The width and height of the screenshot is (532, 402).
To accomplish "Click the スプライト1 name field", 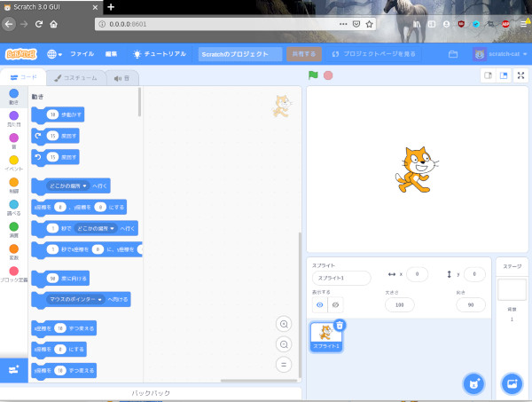I will pos(341,278).
